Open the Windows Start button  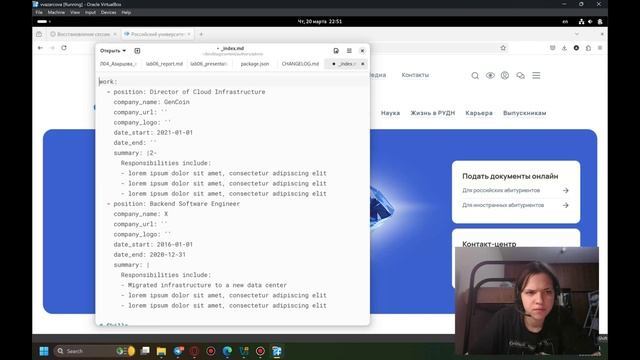point(44,351)
